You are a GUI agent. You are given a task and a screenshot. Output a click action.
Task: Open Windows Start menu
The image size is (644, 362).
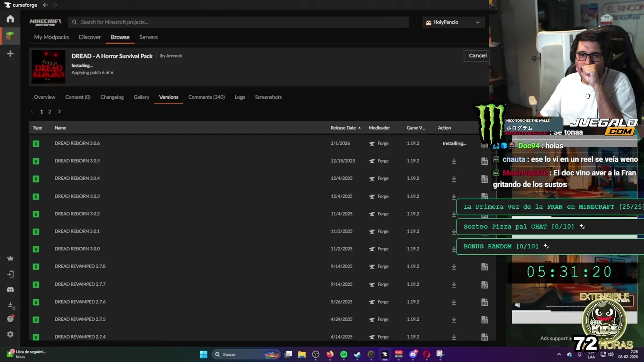coord(203,354)
